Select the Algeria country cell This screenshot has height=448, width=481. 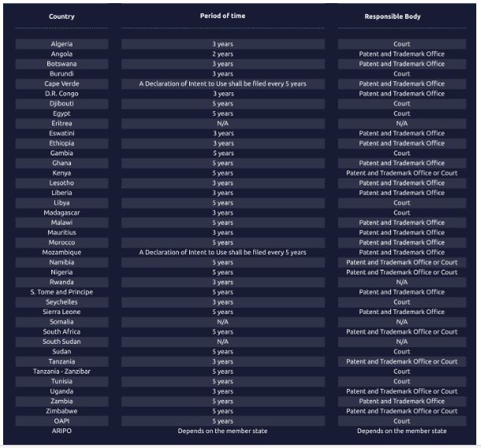pos(62,44)
